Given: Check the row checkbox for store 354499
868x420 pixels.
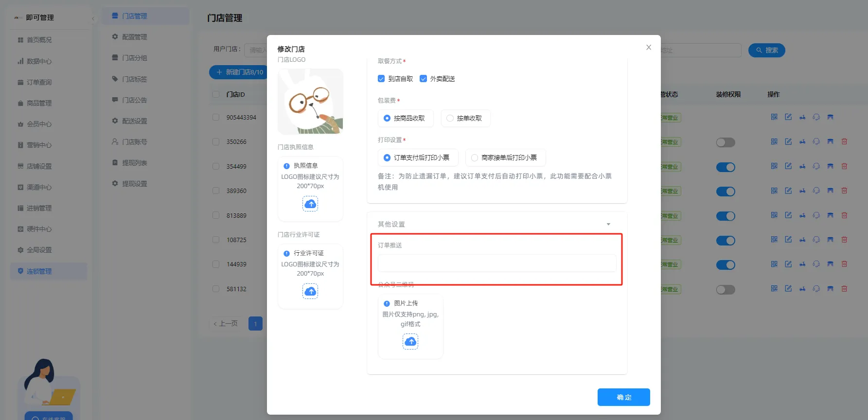Looking at the screenshot, I should pyautogui.click(x=216, y=166).
